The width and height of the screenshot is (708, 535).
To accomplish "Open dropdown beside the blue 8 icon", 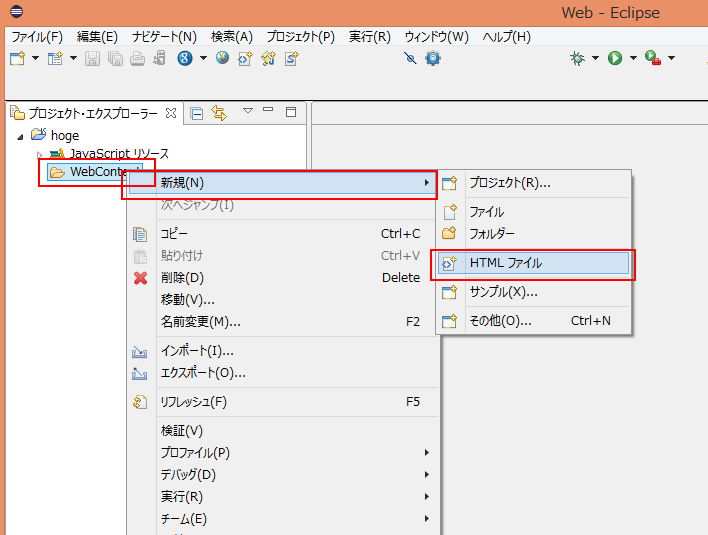I will [203, 58].
